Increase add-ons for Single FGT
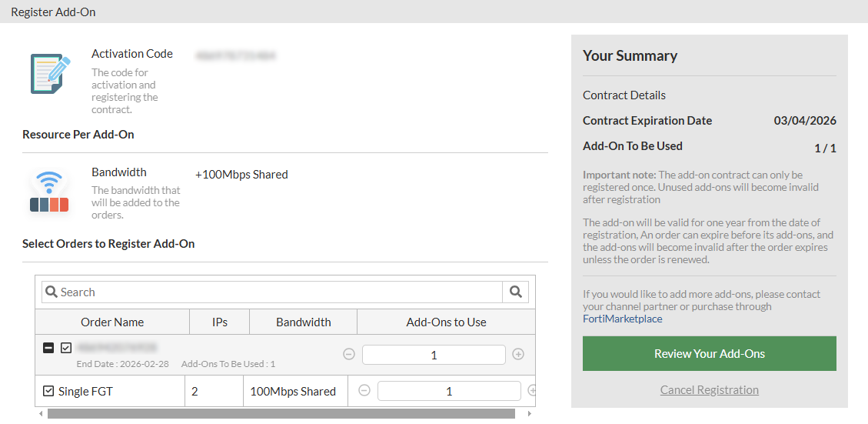Screen dimensions: 868x424 coord(531,391)
